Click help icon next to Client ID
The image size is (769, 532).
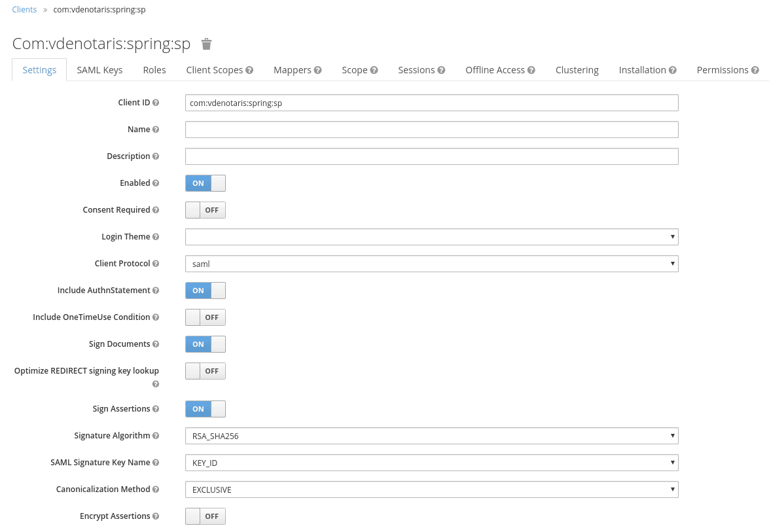(x=156, y=103)
